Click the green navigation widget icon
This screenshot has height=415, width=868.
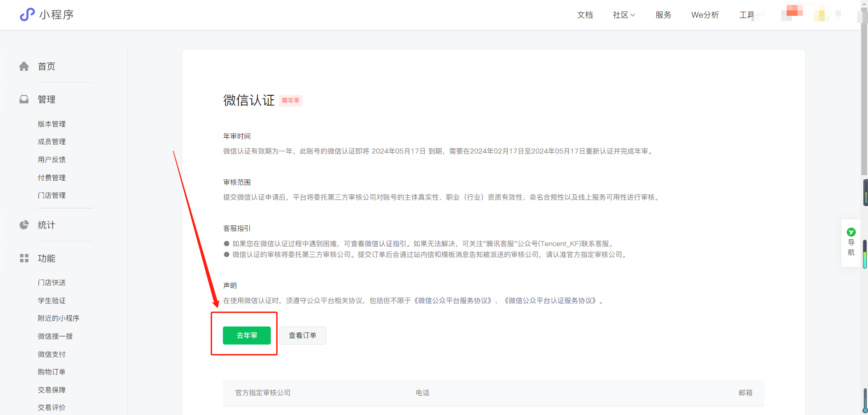click(851, 232)
